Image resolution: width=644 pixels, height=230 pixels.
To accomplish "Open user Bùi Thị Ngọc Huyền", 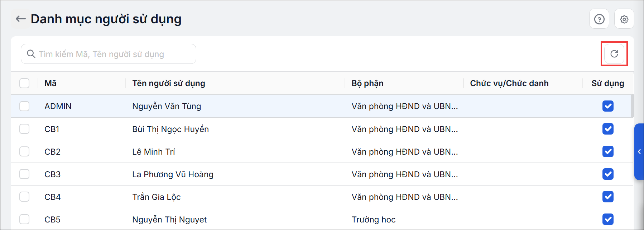I will (x=170, y=129).
